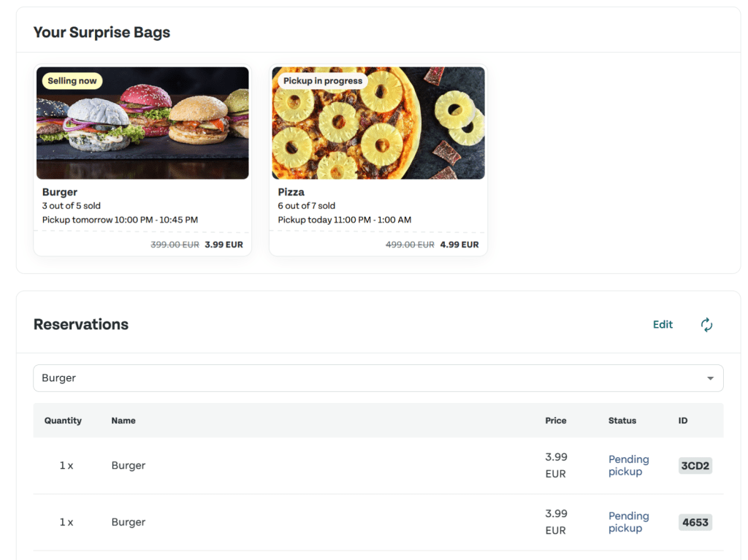Click the Burger bag 3.99 EUR price

[x=224, y=245]
